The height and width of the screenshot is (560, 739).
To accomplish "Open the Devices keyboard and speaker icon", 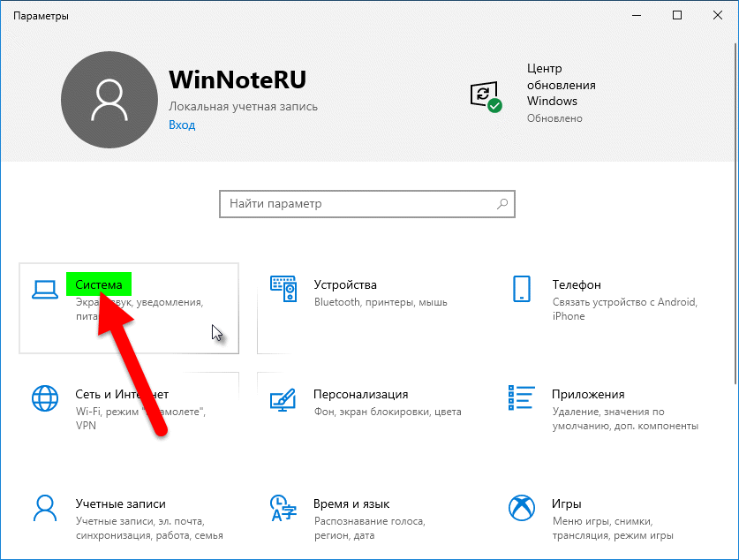I will [283, 289].
